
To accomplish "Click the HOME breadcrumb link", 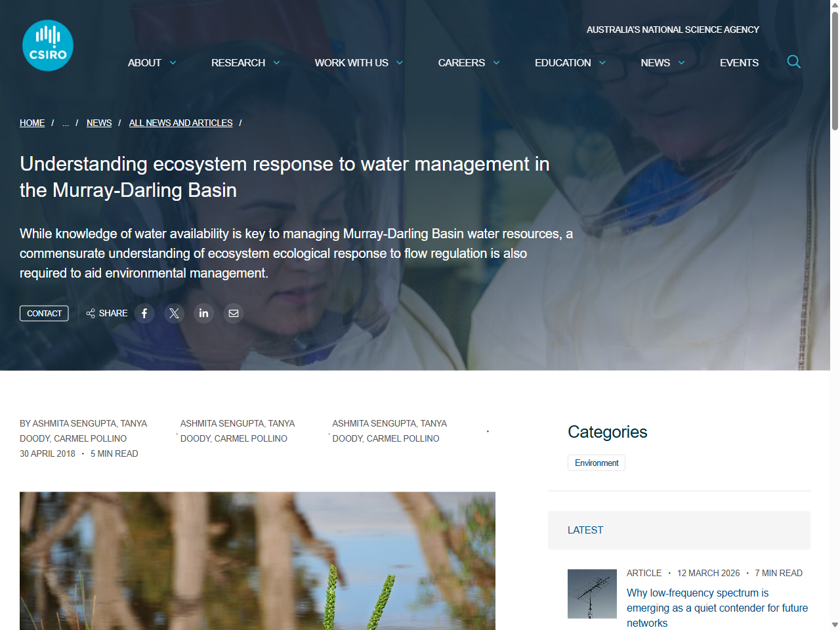I will pyautogui.click(x=31, y=123).
